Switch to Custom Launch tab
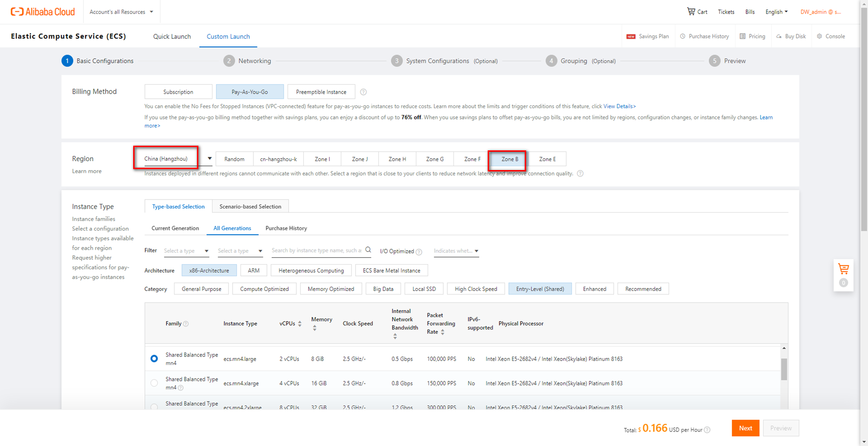The height and width of the screenshot is (446, 868). pyautogui.click(x=228, y=37)
